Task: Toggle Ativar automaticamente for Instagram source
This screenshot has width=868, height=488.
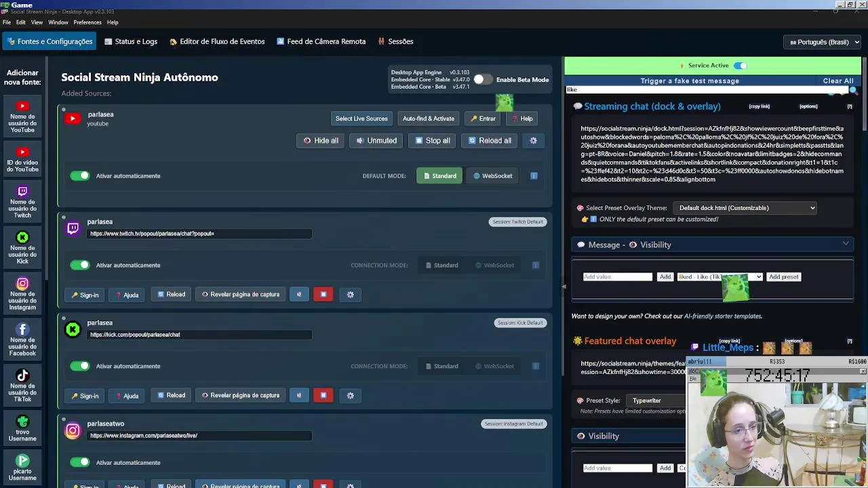Action: click(x=80, y=462)
